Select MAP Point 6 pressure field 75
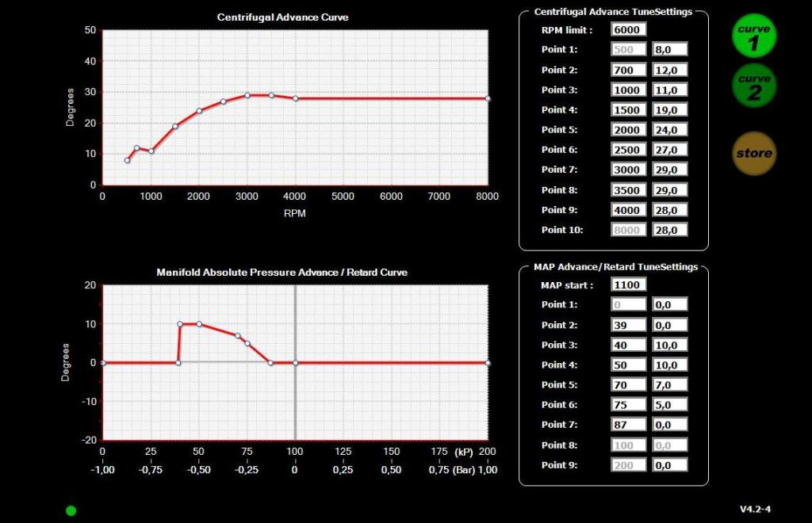This screenshot has width=812, height=523. pos(630,405)
